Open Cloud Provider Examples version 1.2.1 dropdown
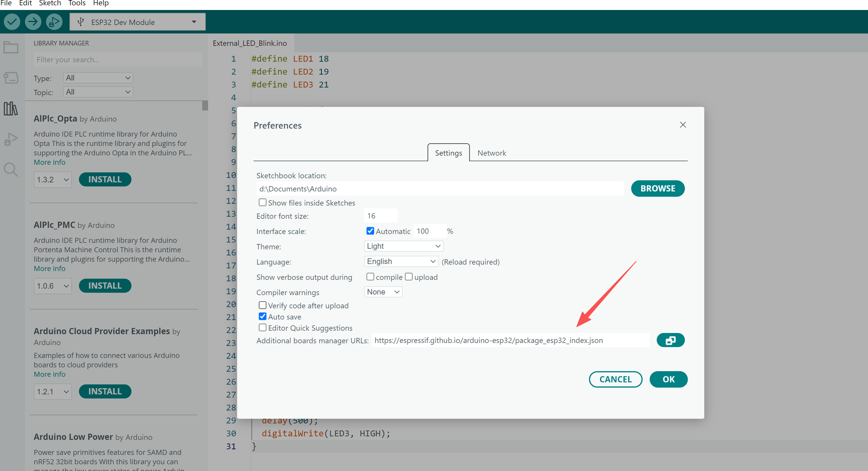 (x=53, y=392)
